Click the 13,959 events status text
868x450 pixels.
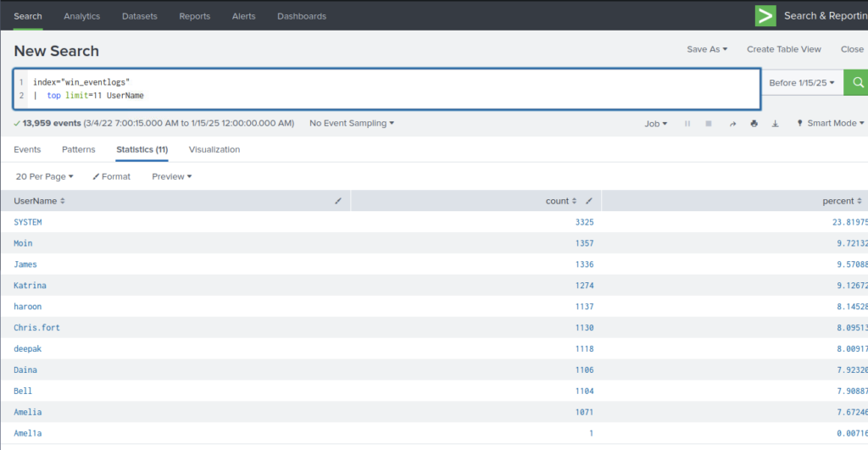click(x=52, y=123)
